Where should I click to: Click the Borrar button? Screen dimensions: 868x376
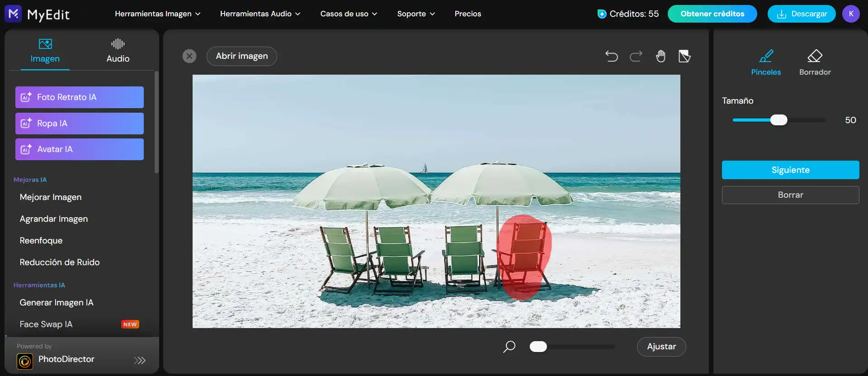tap(791, 195)
